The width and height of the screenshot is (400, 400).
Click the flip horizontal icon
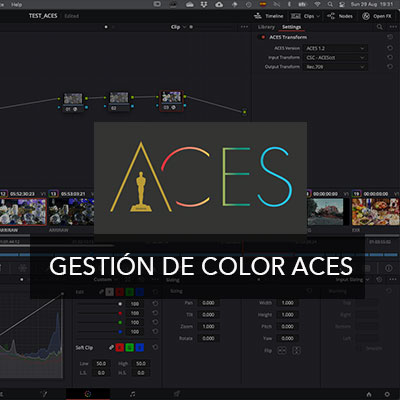pos(282,350)
